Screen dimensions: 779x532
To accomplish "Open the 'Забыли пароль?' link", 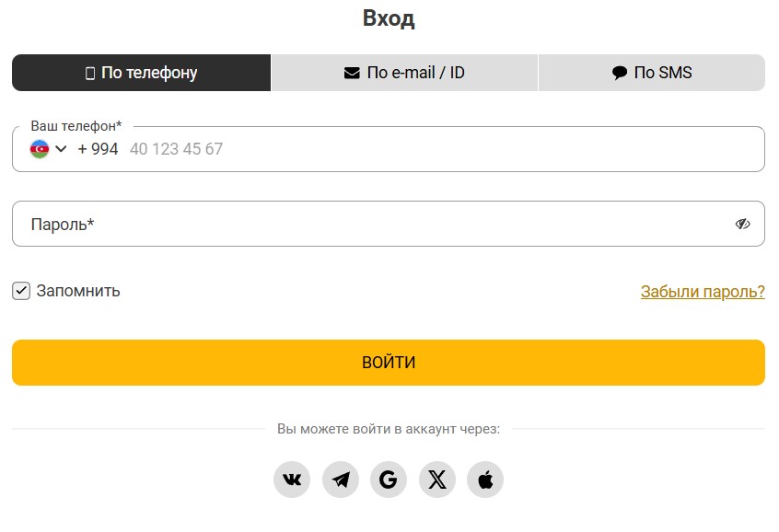I will pos(703,292).
